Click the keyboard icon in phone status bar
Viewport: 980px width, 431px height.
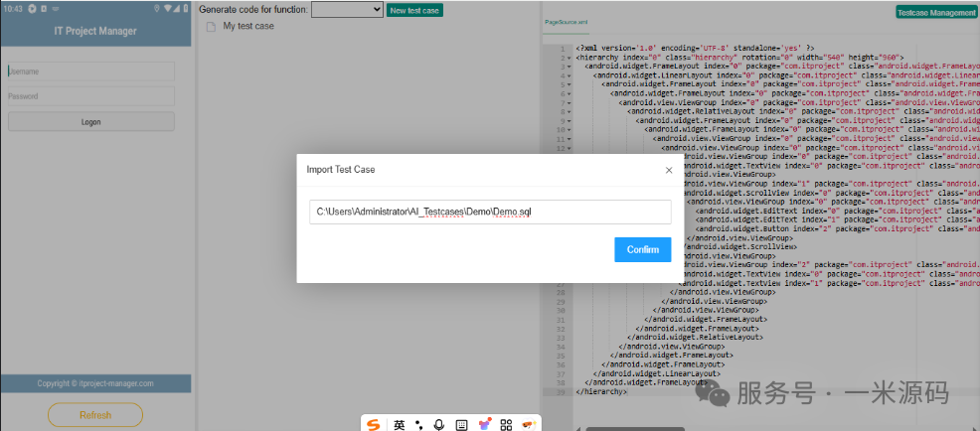coord(55,9)
